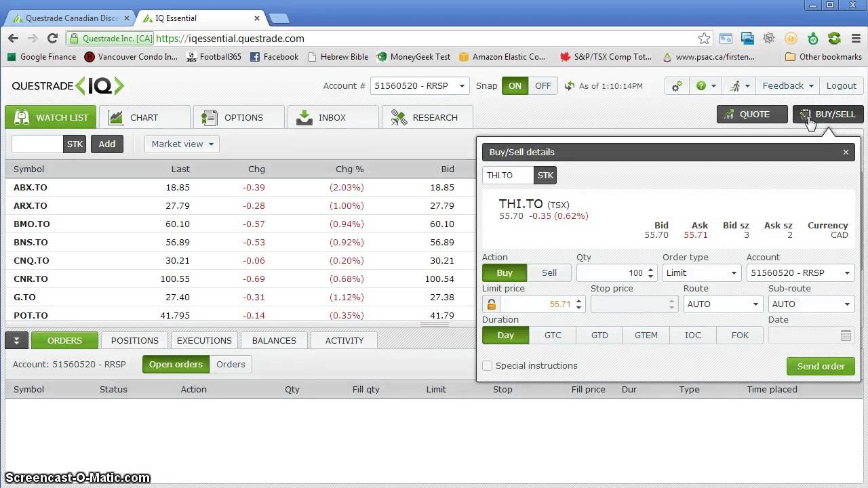The width and height of the screenshot is (868, 488).
Task: Open the Football365 bookmark
Action: (213, 57)
